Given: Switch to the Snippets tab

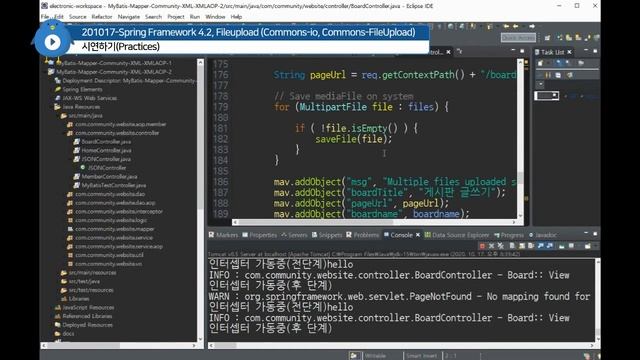Looking at the screenshot, I should [x=327, y=235].
